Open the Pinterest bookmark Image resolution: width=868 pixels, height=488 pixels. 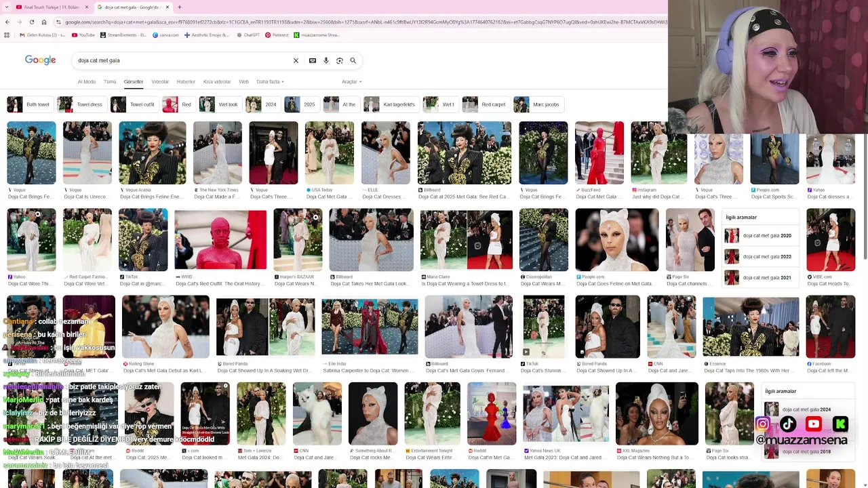[277, 35]
